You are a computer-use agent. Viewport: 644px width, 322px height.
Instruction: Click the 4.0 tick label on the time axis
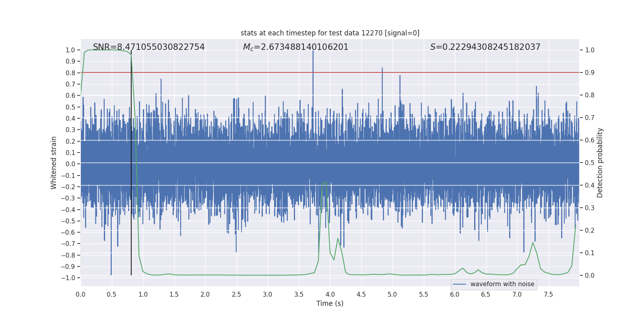point(330,294)
